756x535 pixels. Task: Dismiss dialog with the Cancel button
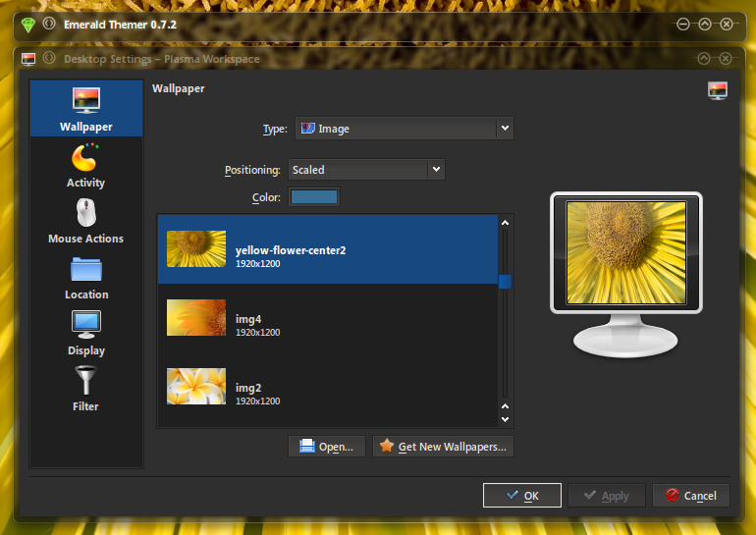691,496
